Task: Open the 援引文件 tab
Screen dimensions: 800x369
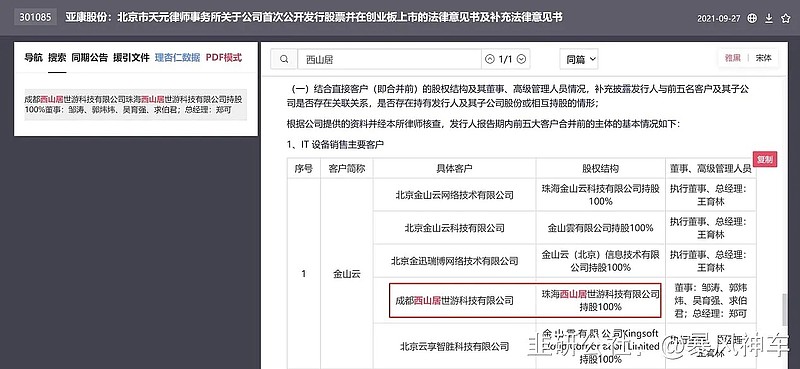Action: click(x=131, y=58)
